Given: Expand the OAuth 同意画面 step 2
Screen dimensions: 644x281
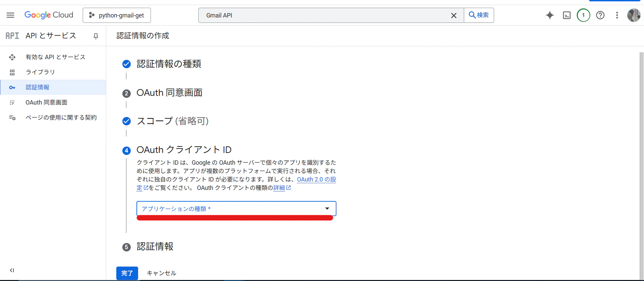Looking at the screenshot, I should pyautogui.click(x=169, y=92).
